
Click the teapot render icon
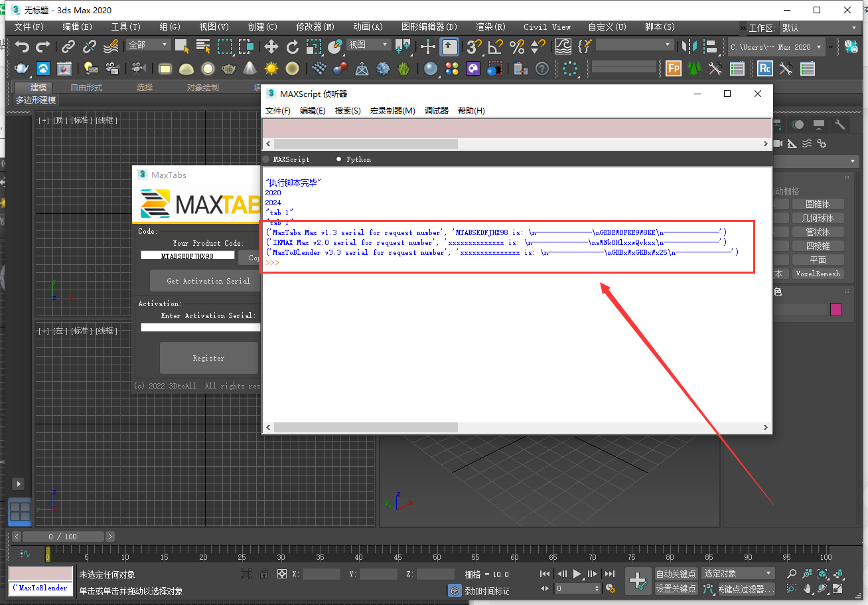(x=22, y=68)
